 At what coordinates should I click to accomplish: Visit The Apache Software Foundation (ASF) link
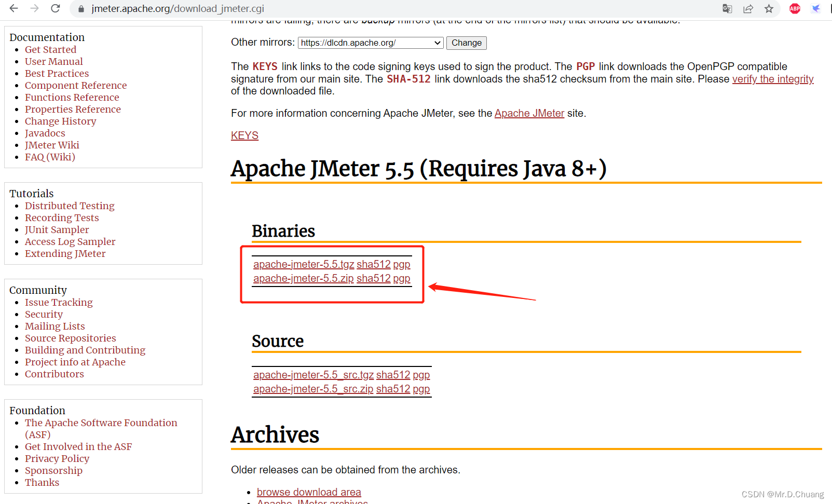coord(101,428)
